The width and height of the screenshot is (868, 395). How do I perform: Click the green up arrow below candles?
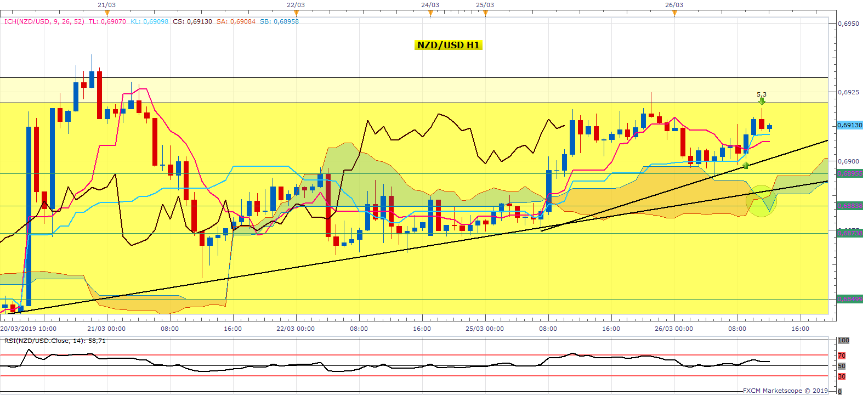coord(746,165)
